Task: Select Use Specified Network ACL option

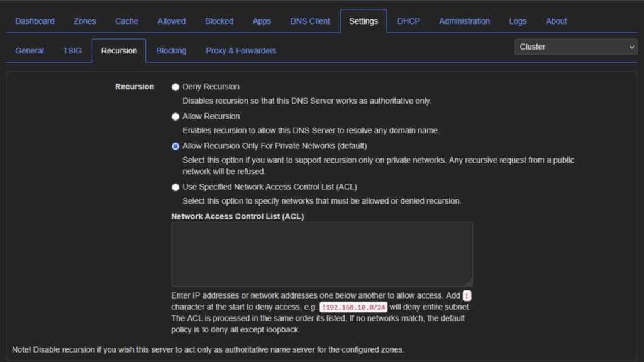Action: [x=175, y=187]
